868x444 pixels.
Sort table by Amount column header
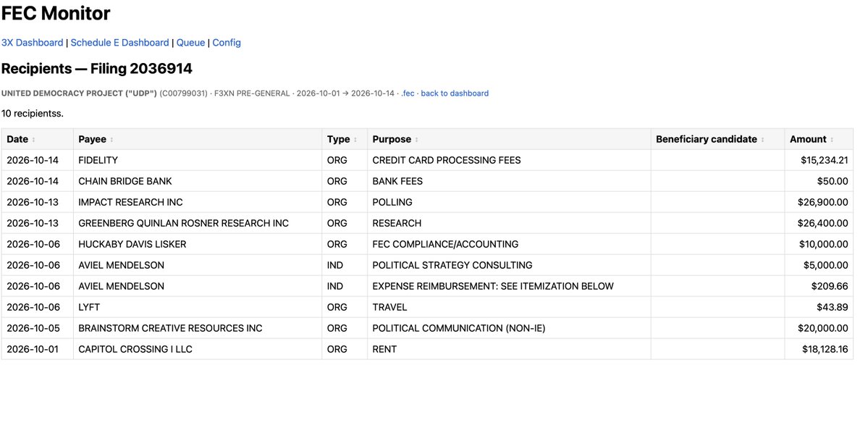[819, 139]
